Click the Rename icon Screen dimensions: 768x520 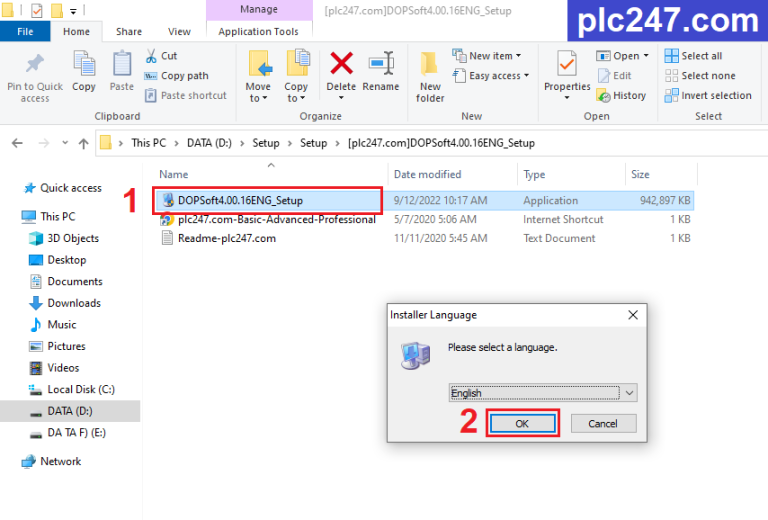(x=381, y=64)
